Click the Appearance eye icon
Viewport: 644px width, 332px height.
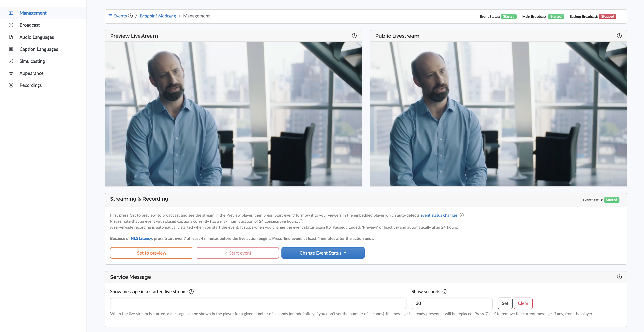click(11, 73)
